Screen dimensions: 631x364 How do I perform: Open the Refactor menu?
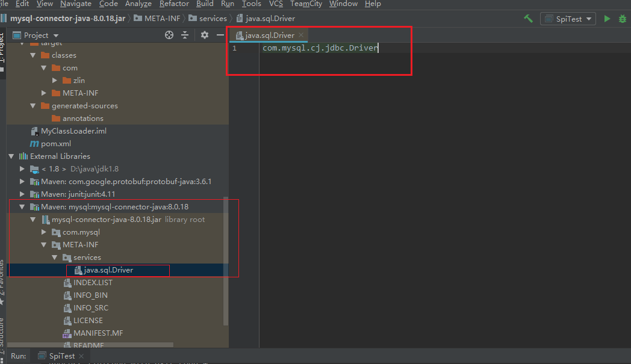pyautogui.click(x=174, y=4)
